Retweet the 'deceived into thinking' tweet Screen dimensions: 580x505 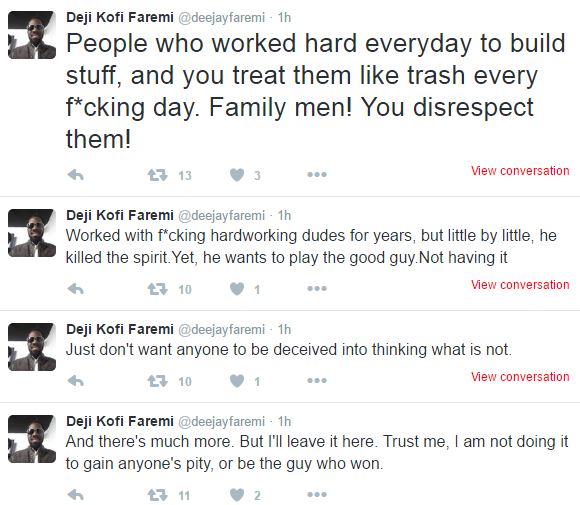pyautogui.click(x=158, y=381)
